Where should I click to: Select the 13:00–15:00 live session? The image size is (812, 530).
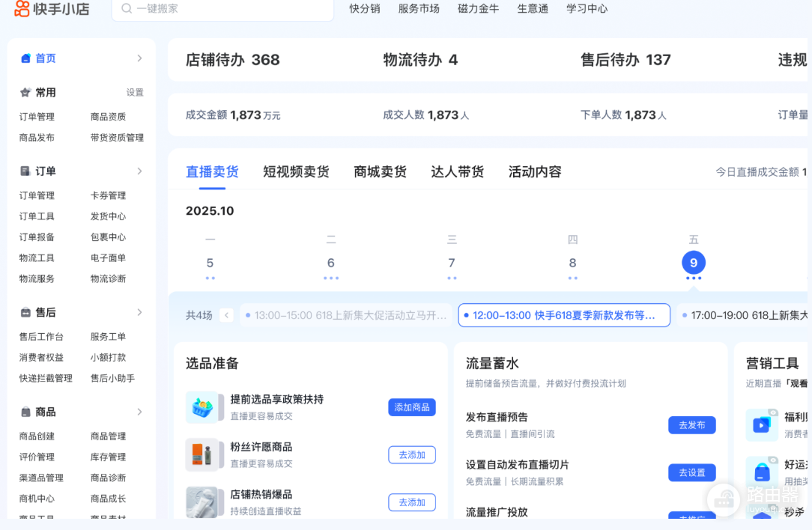coord(346,315)
